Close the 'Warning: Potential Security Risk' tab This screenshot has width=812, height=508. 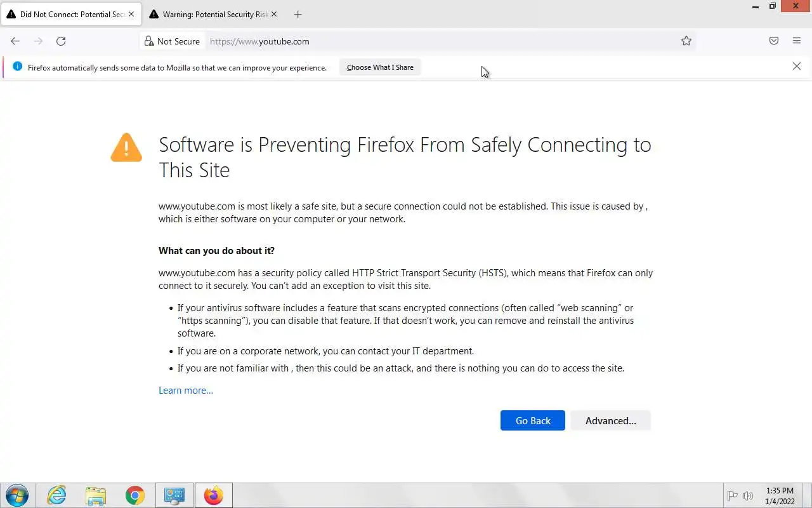(x=274, y=15)
